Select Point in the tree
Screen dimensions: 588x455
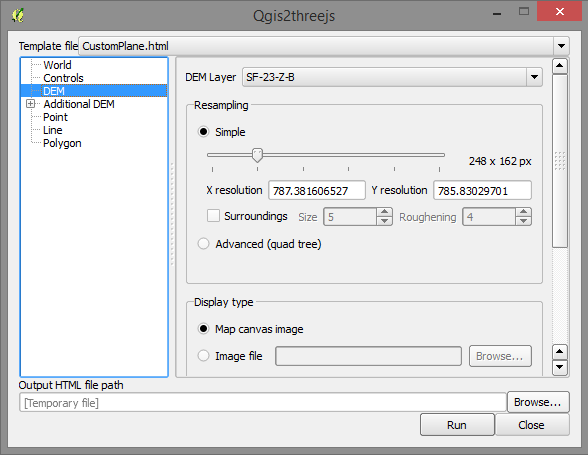tap(55, 117)
